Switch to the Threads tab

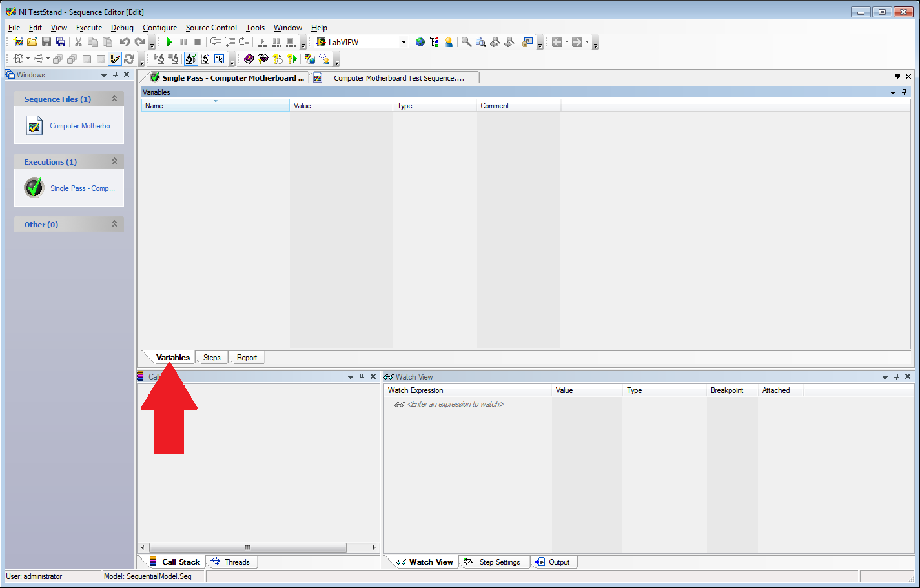(232, 562)
